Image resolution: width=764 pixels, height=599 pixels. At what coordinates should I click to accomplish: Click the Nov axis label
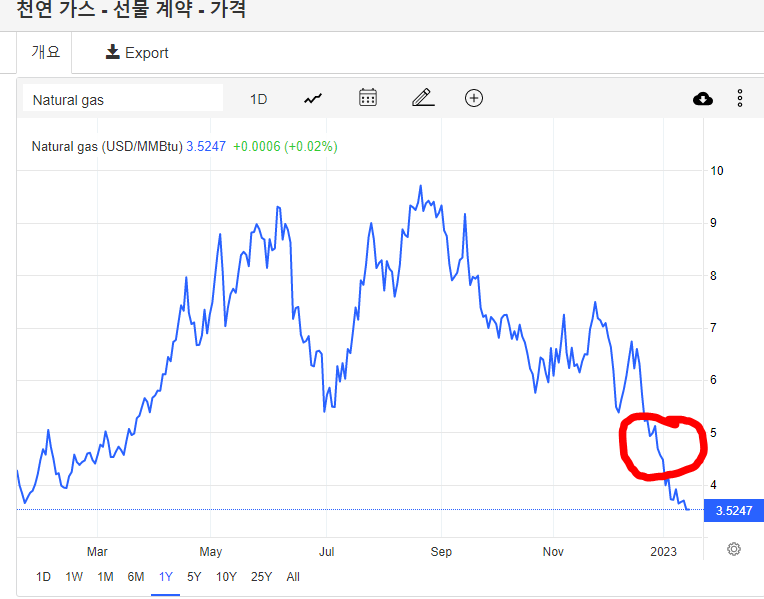[x=553, y=552]
